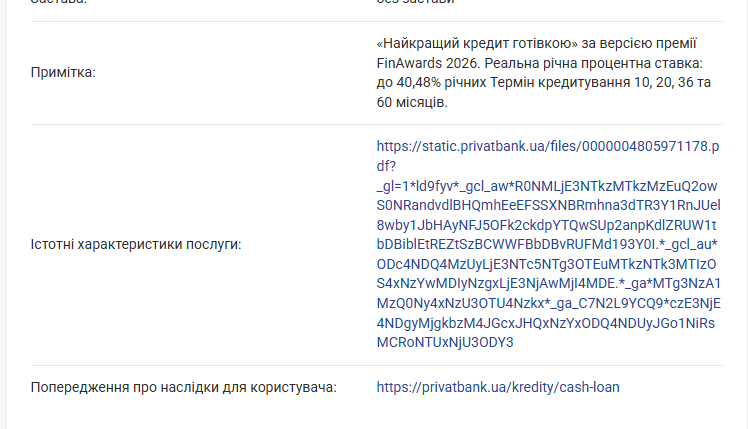Viewport: 748px width, 429px height.
Task: Click 'Попередження про наслідки для користувача:' label
Action: pyautogui.click(x=183, y=386)
